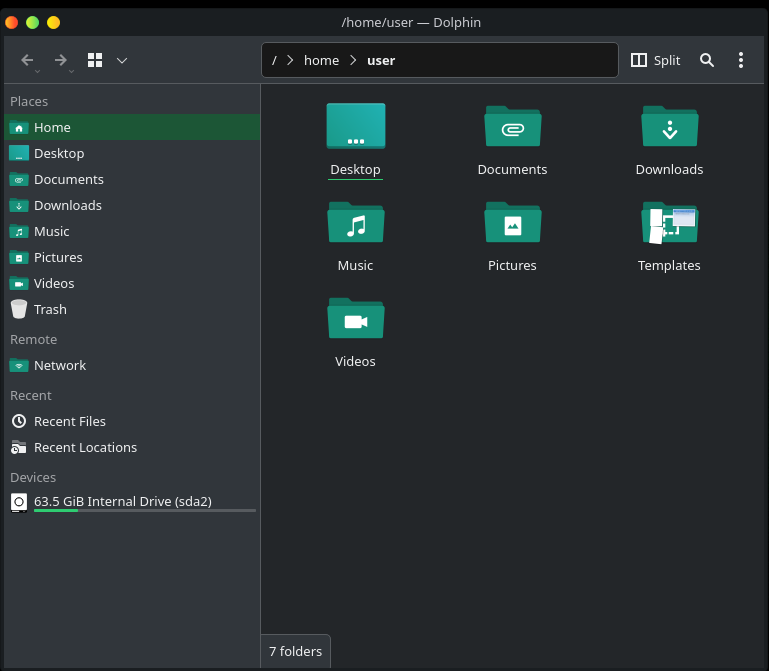Open the Templates folder icon
The image size is (769, 671).
click(x=669, y=224)
